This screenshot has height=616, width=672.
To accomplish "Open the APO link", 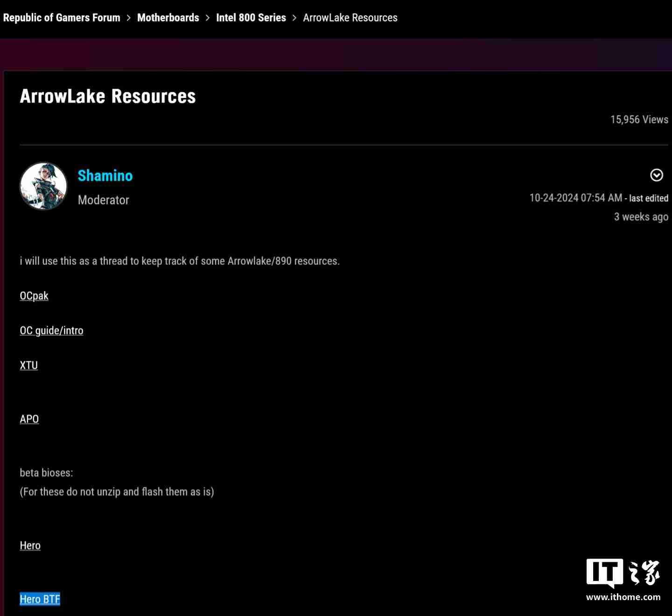I will point(29,419).
